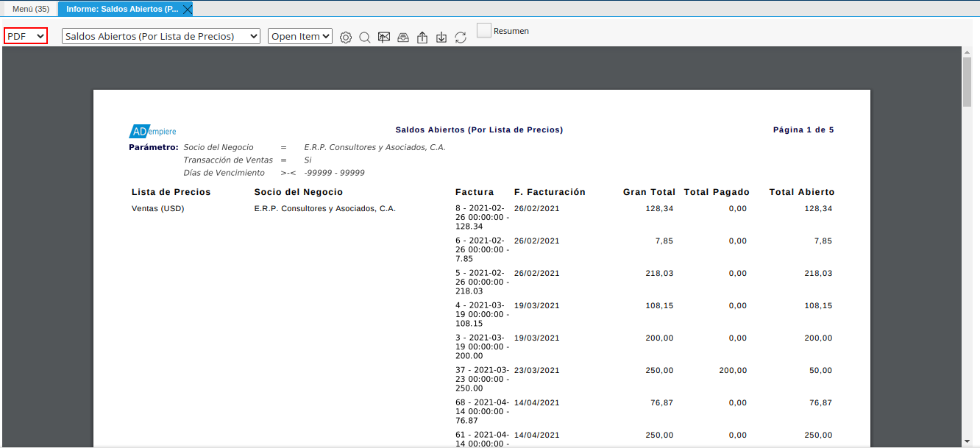Image resolution: width=980 pixels, height=448 pixels.
Task: Click the download arrow icon
Action: (x=441, y=37)
